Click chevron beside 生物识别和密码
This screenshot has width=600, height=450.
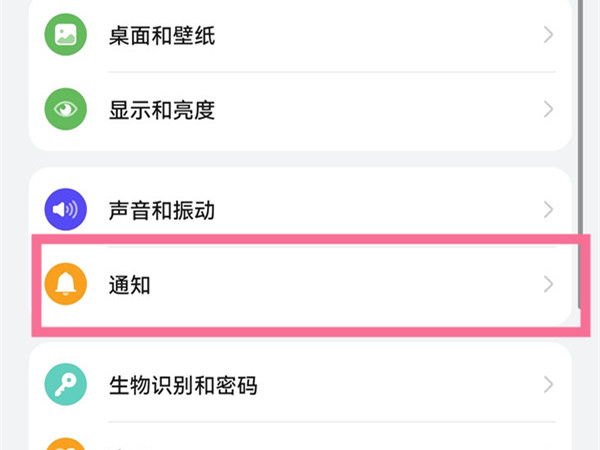(x=548, y=385)
